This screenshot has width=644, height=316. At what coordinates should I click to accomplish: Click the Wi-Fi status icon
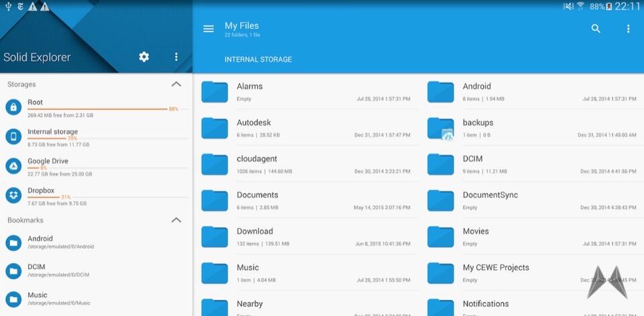tap(580, 6)
